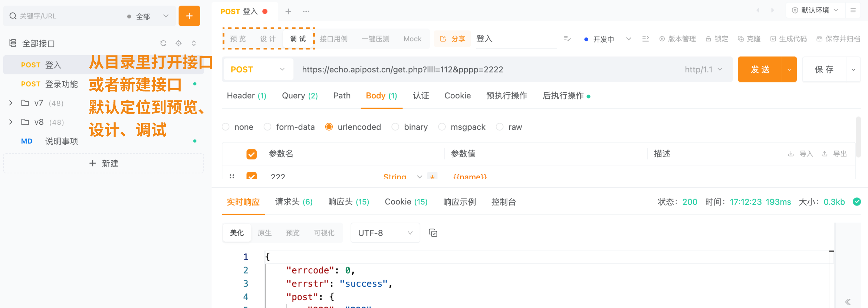Open the save button dropdown arrow
The image size is (868, 308).
tap(853, 69)
